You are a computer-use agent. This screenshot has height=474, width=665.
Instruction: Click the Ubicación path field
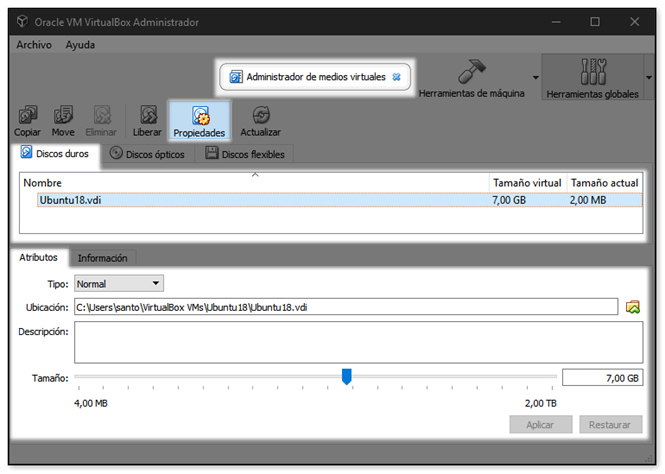pos(346,307)
